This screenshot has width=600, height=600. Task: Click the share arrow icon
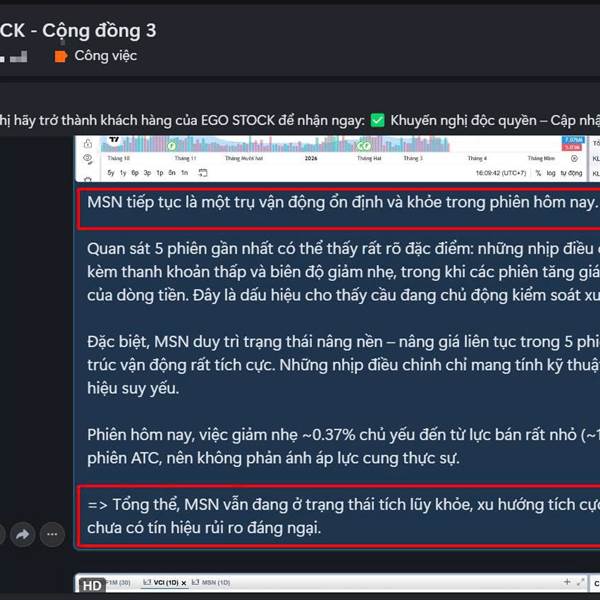(23, 534)
